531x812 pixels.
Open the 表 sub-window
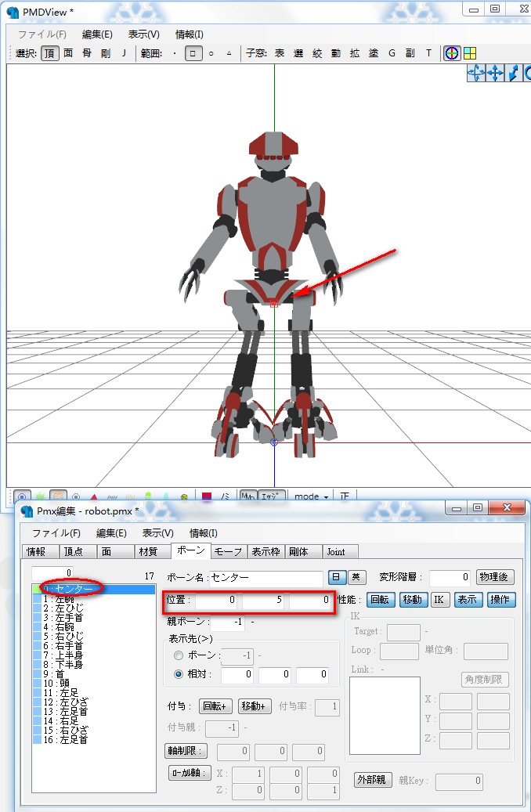click(x=280, y=53)
